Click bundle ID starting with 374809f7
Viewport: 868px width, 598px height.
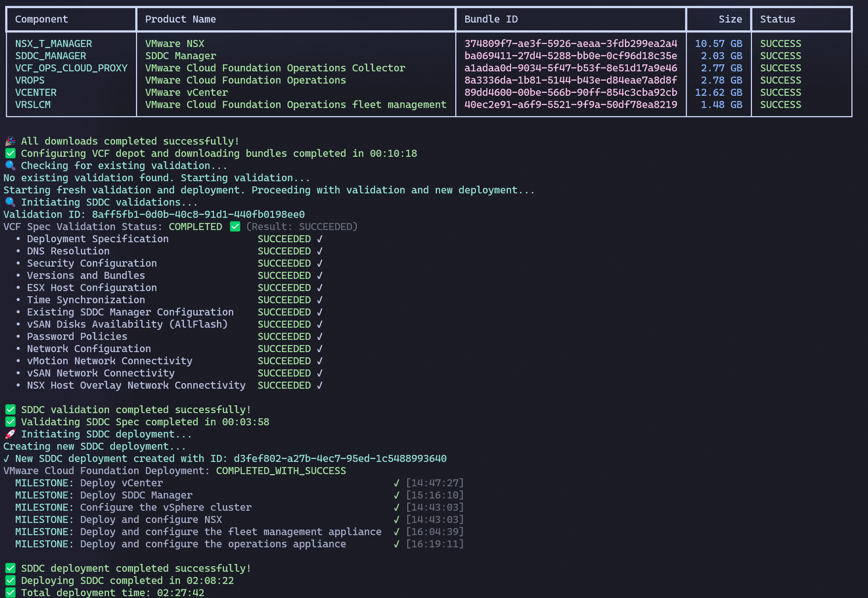(571, 44)
